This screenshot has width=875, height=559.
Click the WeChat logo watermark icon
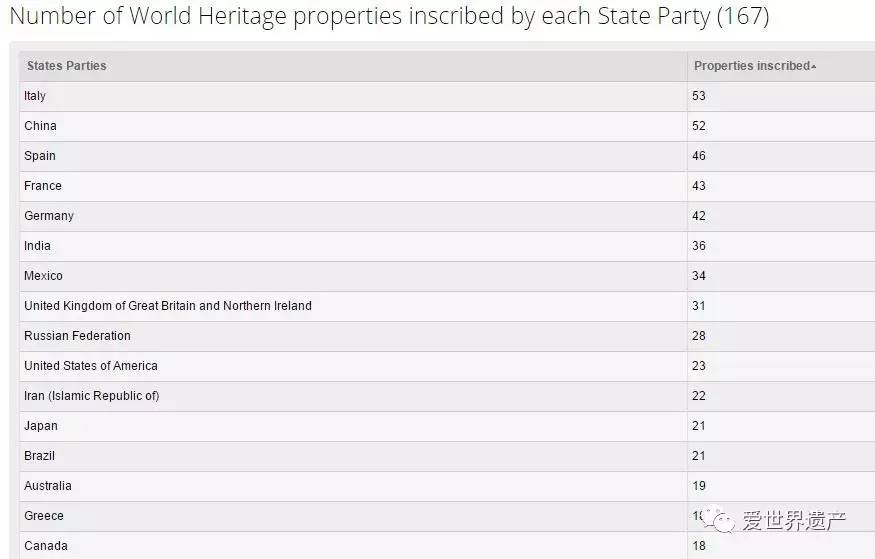pos(719,519)
